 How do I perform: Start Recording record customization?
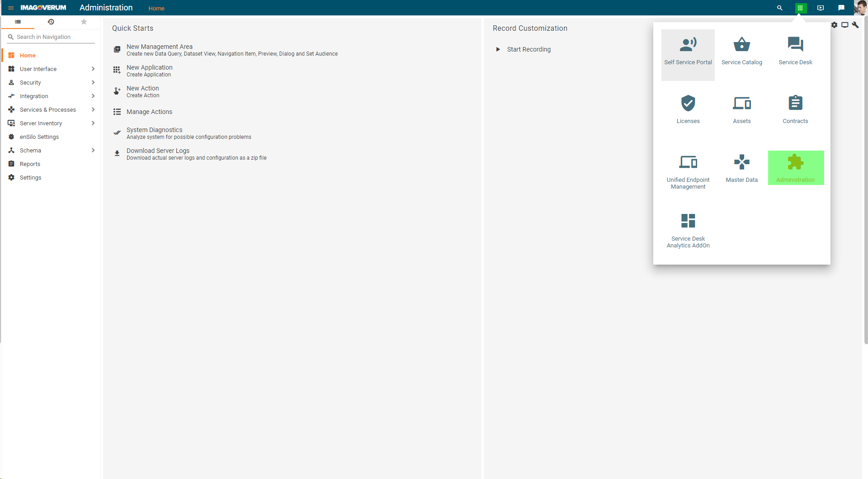528,49
